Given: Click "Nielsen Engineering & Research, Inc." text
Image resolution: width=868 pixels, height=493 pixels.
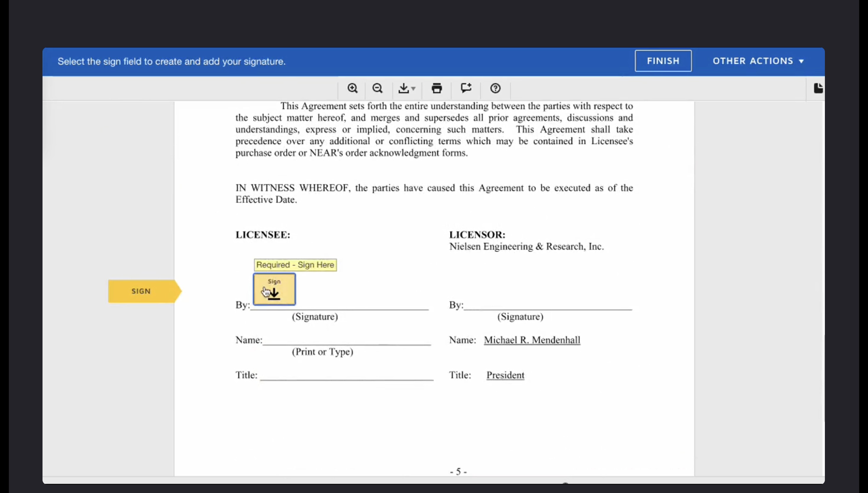Looking at the screenshot, I should [x=526, y=246].
